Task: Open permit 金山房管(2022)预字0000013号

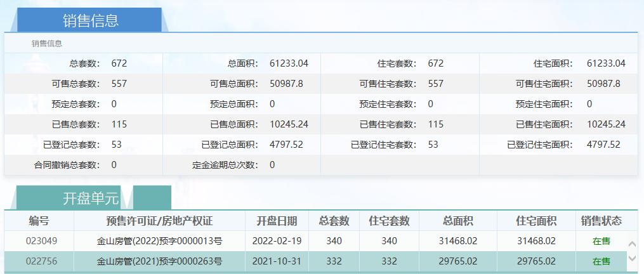Action: (x=159, y=241)
